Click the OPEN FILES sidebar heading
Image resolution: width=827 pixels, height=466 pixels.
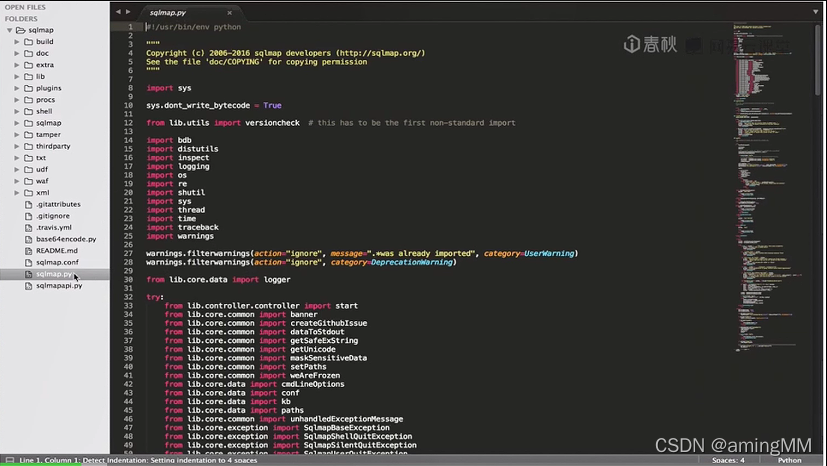(x=25, y=7)
